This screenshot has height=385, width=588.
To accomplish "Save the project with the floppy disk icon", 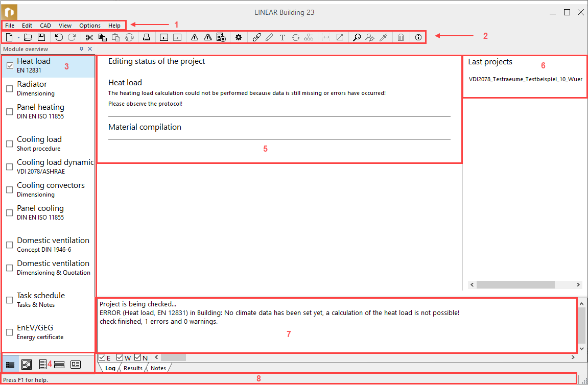I will [x=41, y=37].
